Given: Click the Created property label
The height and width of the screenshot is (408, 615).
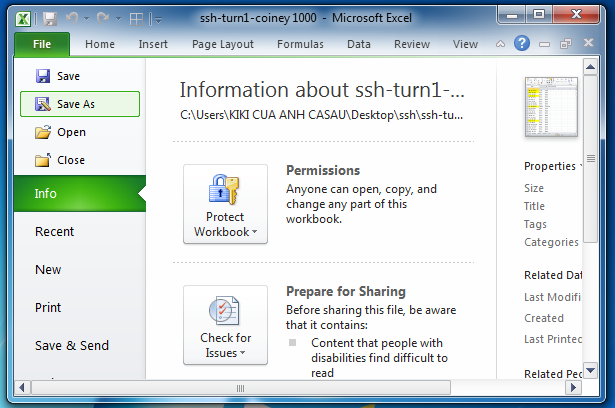Looking at the screenshot, I should click(544, 318).
